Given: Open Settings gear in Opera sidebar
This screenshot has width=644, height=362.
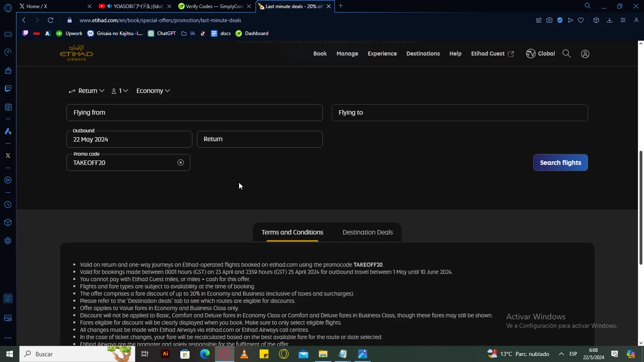Looking at the screenshot, I should coord(8,241).
